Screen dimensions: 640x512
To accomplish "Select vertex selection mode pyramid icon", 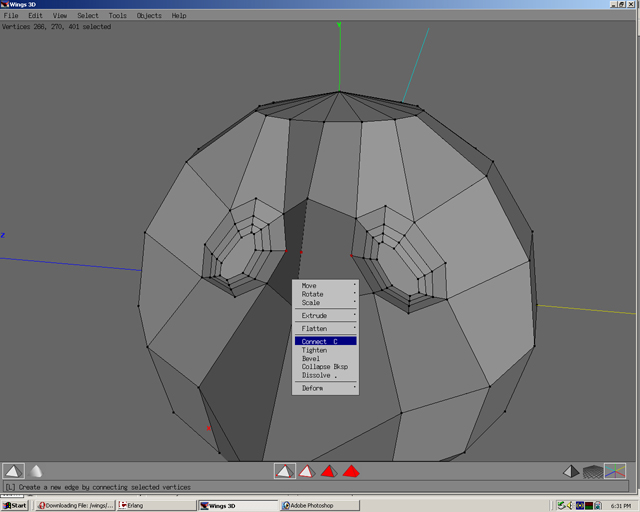I will click(x=284, y=471).
